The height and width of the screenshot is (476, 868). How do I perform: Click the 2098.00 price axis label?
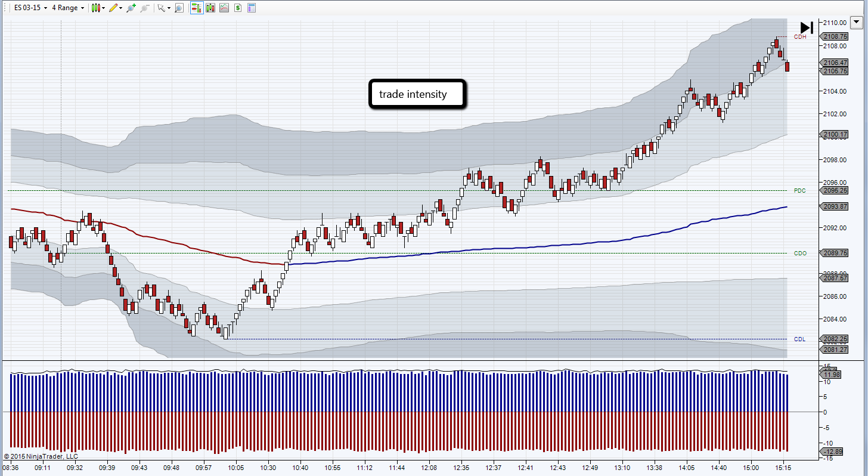tap(835, 160)
